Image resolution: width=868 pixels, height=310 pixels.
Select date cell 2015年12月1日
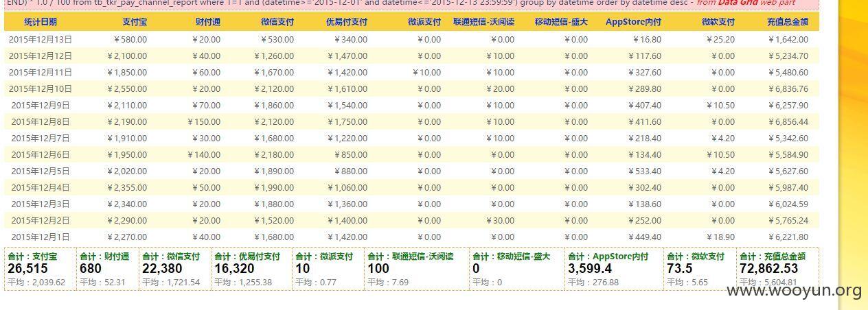41,237
